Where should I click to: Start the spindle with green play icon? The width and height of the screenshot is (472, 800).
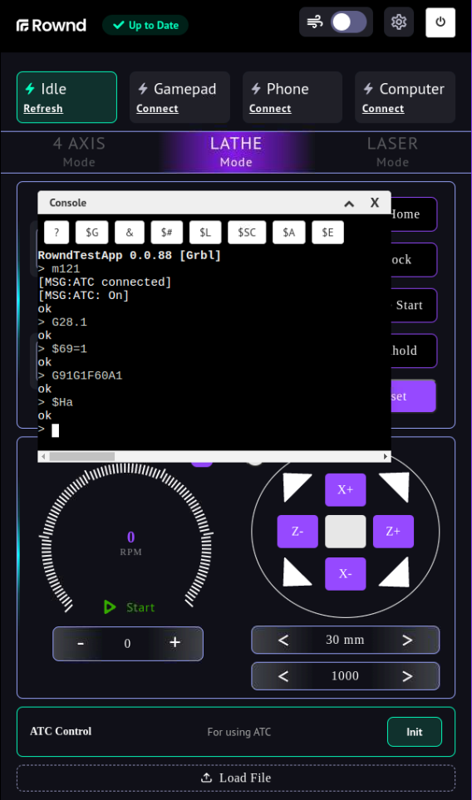click(110, 607)
